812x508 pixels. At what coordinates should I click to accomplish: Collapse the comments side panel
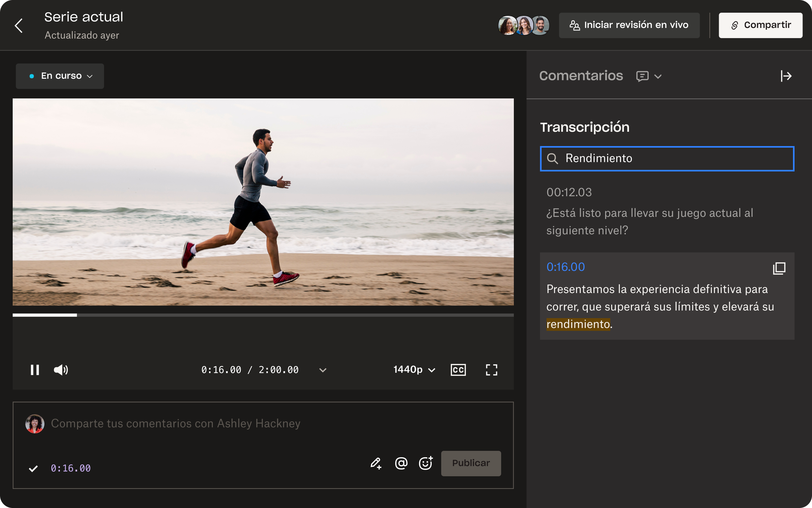pyautogui.click(x=786, y=76)
